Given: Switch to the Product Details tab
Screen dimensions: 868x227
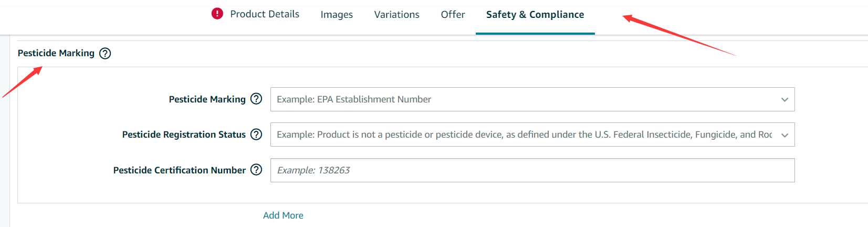Looking at the screenshot, I should [x=265, y=14].
